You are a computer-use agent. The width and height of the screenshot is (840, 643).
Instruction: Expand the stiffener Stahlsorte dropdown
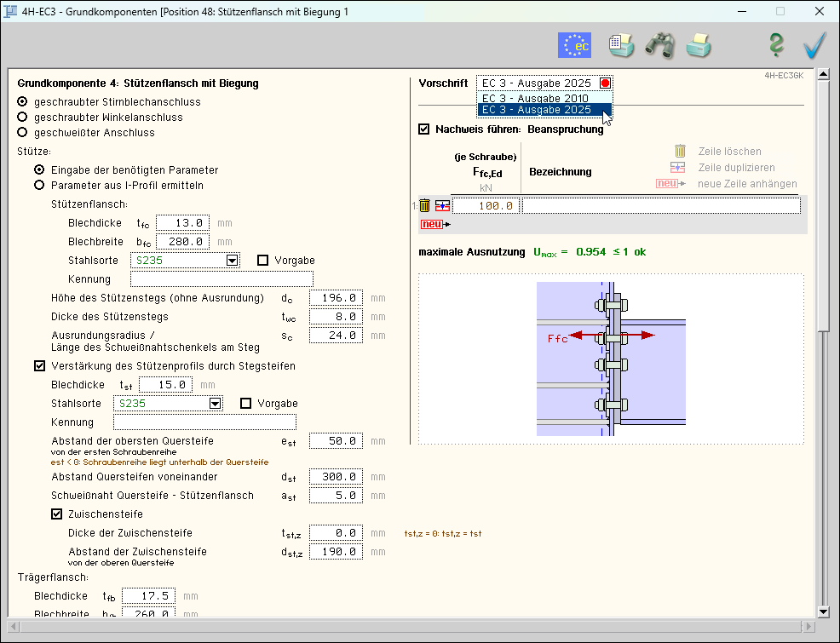[215, 404]
